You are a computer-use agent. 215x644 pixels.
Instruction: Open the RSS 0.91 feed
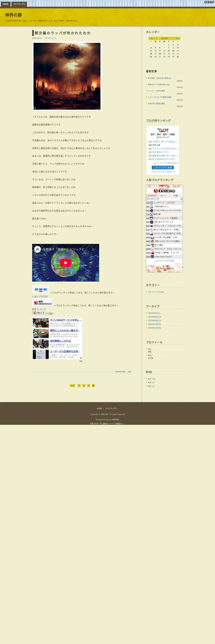pos(152,379)
